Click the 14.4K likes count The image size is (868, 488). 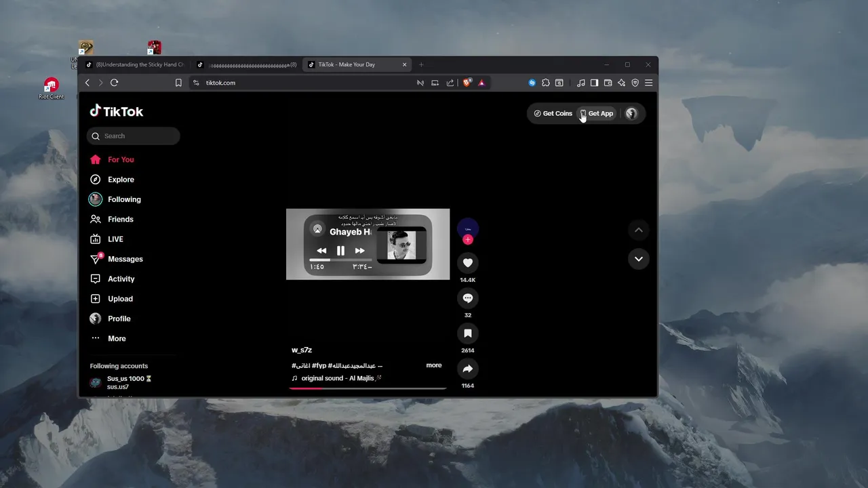[467, 280]
